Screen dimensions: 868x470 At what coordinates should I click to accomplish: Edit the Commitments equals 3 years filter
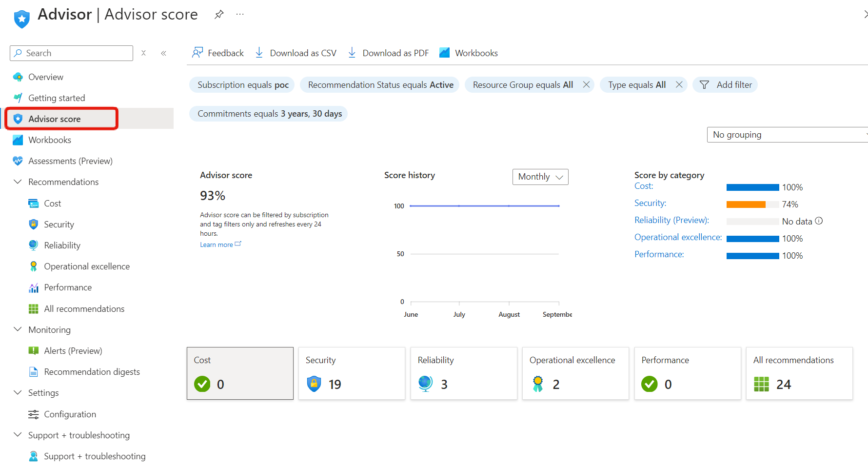[269, 114]
